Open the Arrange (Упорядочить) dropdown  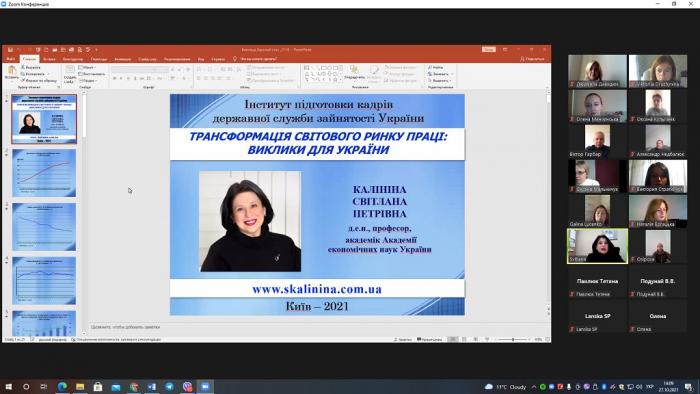click(354, 73)
